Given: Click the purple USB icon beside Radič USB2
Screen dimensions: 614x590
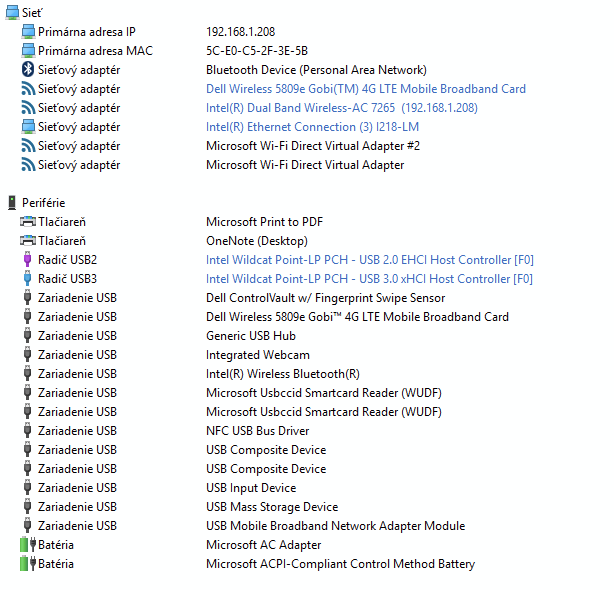Looking at the screenshot, I should point(27,260).
